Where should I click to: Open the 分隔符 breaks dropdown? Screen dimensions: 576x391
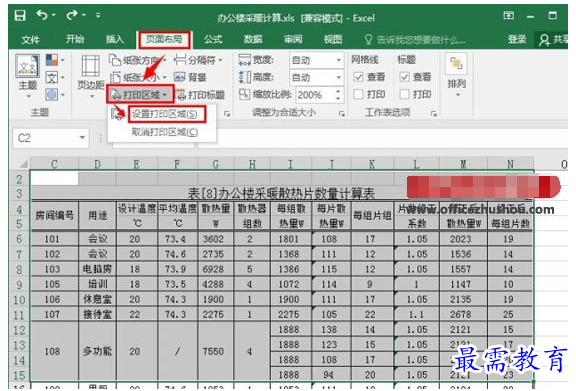click(x=198, y=60)
